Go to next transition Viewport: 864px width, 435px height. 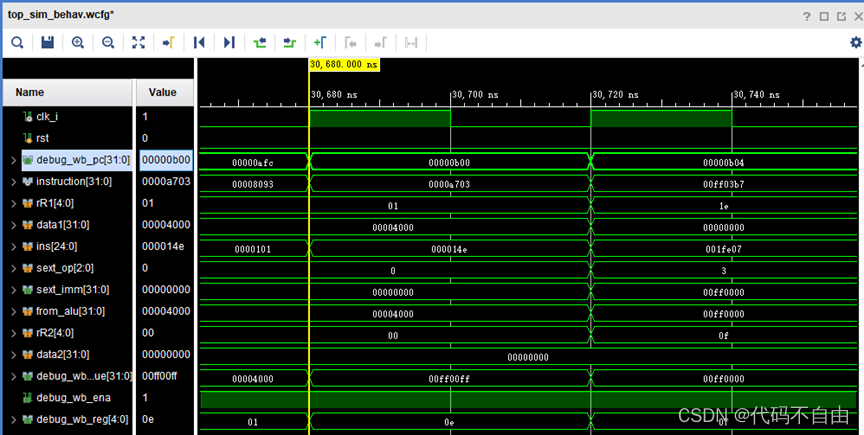tap(289, 42)
